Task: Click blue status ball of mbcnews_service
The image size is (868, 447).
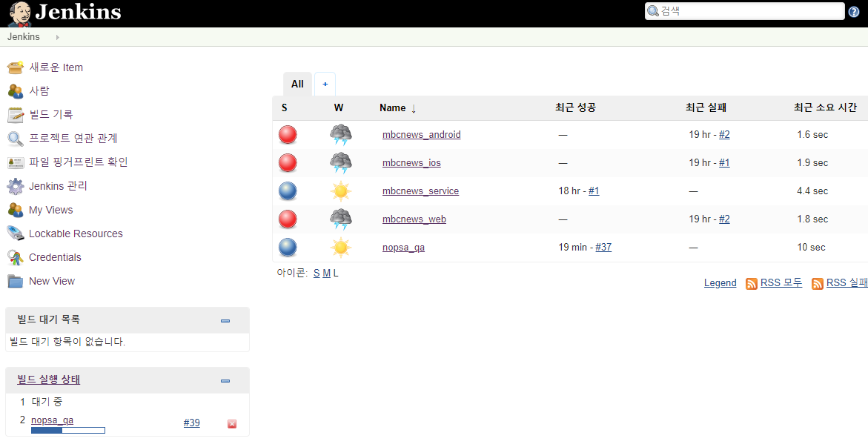Action: [x=288, y=191]
